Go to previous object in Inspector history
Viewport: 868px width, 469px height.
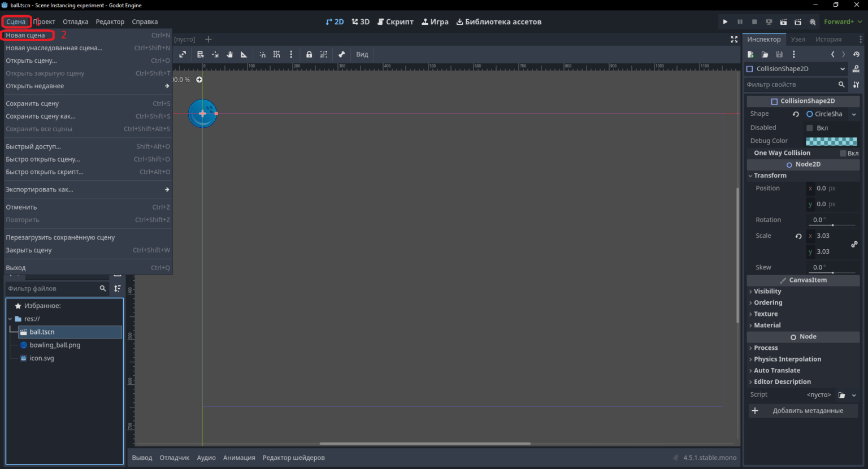[832, 54]
